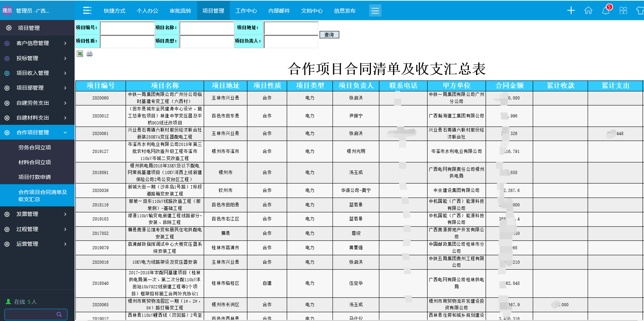The height and width of the screenshot is (321, 644).
Task: Click the Excel export icon
Action: [x=80, y=54]
